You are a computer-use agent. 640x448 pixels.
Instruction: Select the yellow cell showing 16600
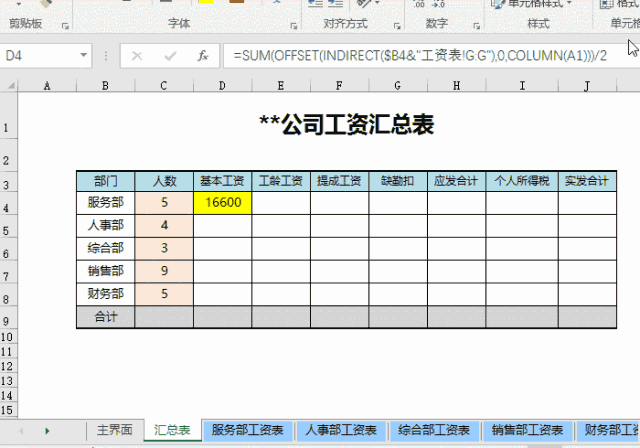222,202
